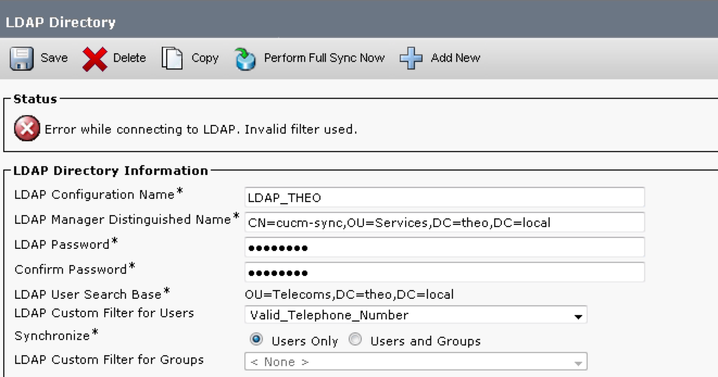Click the LDAP Configuration Name field
This screenshot has width=718, height=377.
click(445, 197)
